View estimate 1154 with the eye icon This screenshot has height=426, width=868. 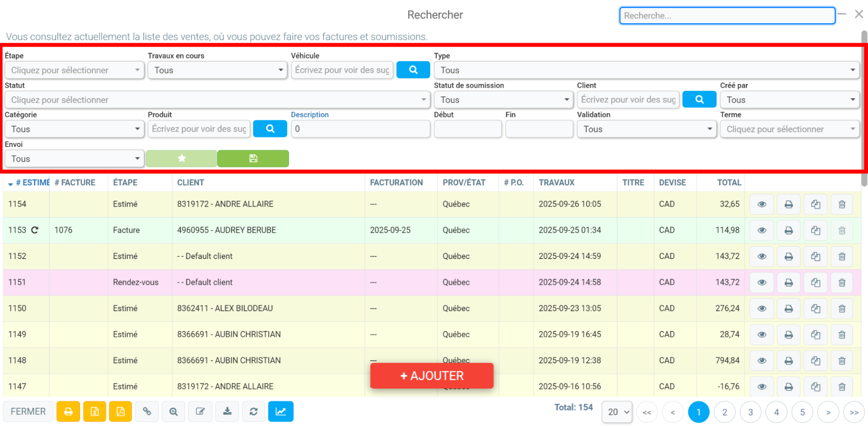762,204
